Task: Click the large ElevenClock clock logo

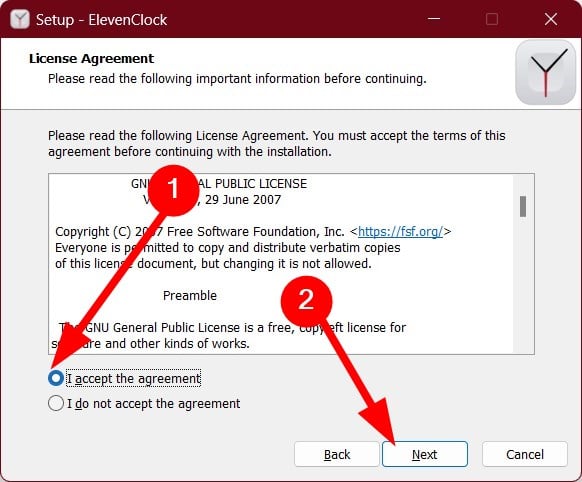Action: 545,72
